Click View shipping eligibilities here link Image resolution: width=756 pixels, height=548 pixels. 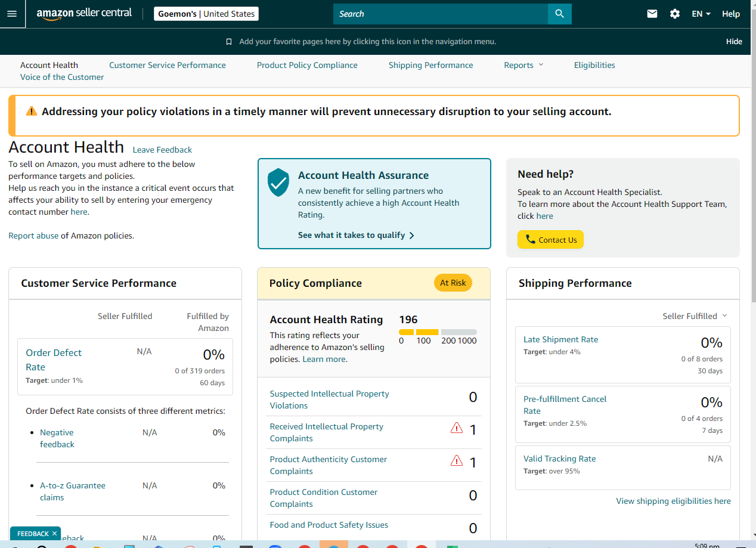pyautogui.click(x=673, y=501)
